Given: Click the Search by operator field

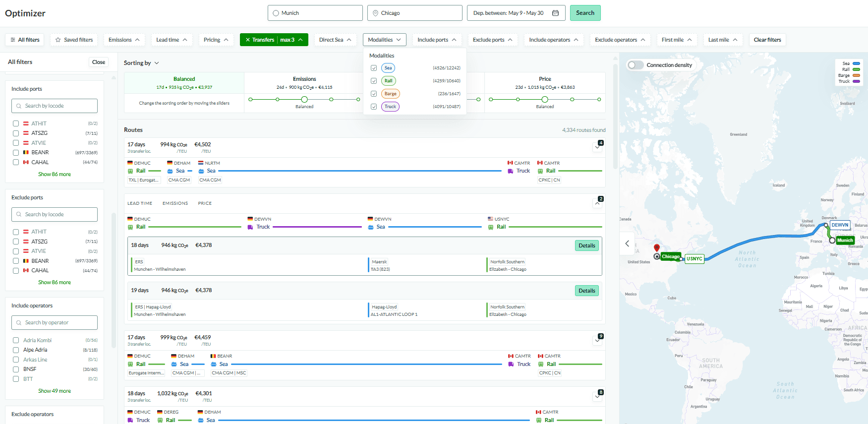Looking at the screenshot, I should click(55, 323).
